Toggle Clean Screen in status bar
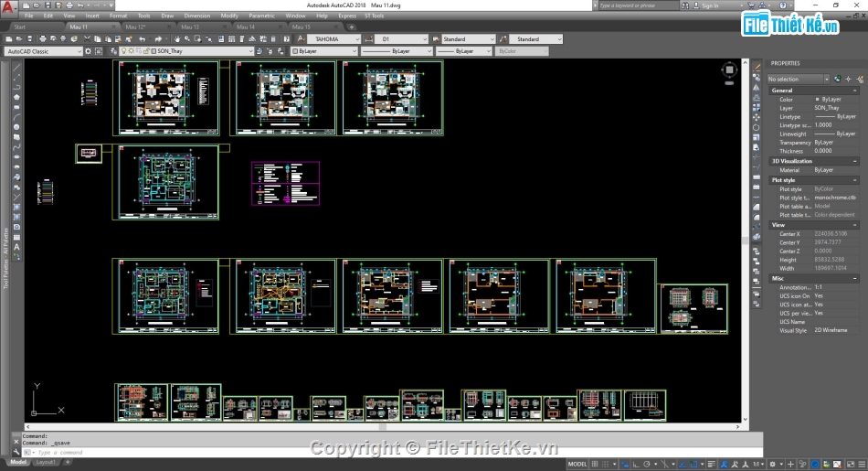The width and height of the screenshot is (868, 471). (x=851, y=464)
